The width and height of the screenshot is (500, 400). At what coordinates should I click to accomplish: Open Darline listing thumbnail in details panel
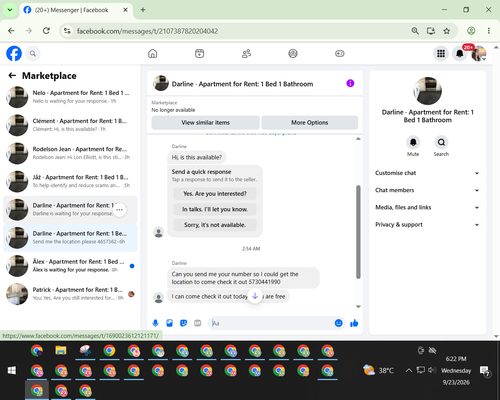pos(427,91)
